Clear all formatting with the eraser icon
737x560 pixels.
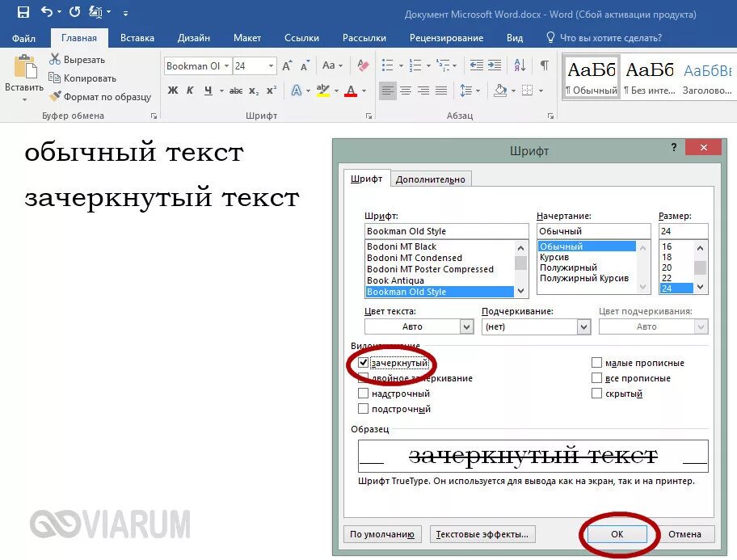363,65
